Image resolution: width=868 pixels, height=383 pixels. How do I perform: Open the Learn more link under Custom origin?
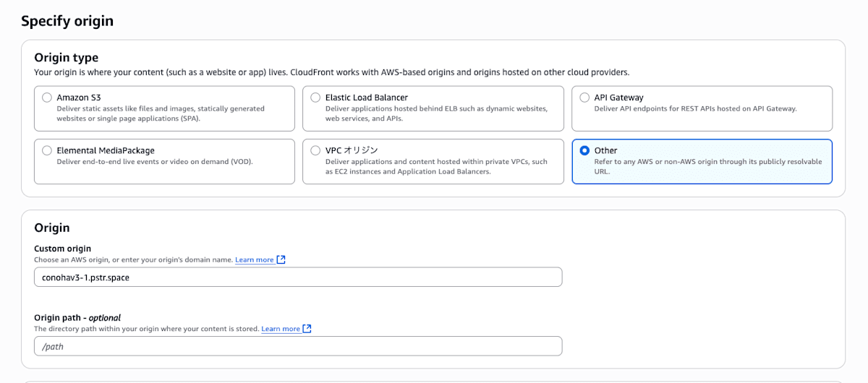[254, 259]
